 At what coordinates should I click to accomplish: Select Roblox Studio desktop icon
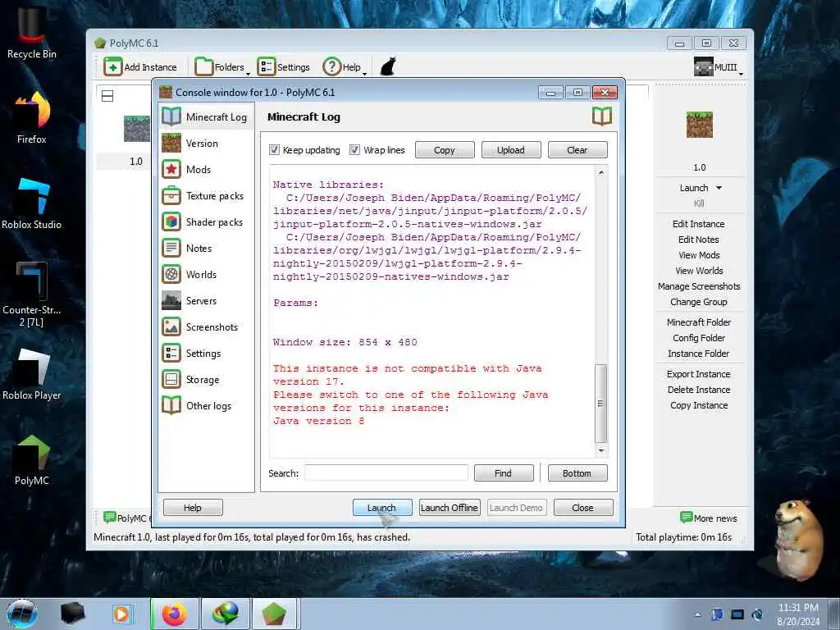[x=32, y=203]
